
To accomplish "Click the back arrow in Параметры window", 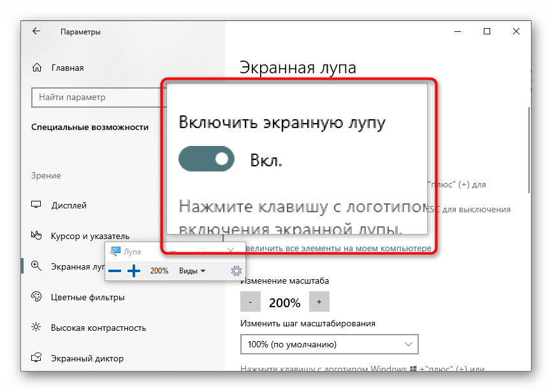I will point(36,31).
